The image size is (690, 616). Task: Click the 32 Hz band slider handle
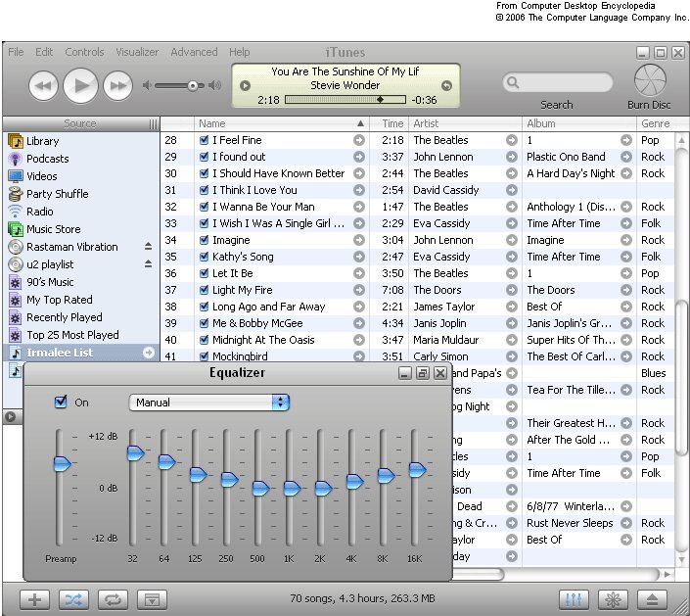[135, 452]
